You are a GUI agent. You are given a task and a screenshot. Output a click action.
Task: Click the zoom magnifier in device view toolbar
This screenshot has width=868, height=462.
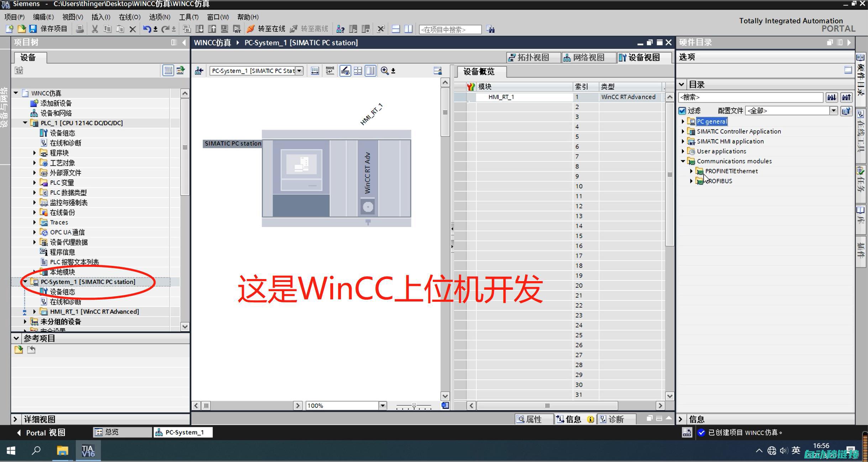[385, 70]
